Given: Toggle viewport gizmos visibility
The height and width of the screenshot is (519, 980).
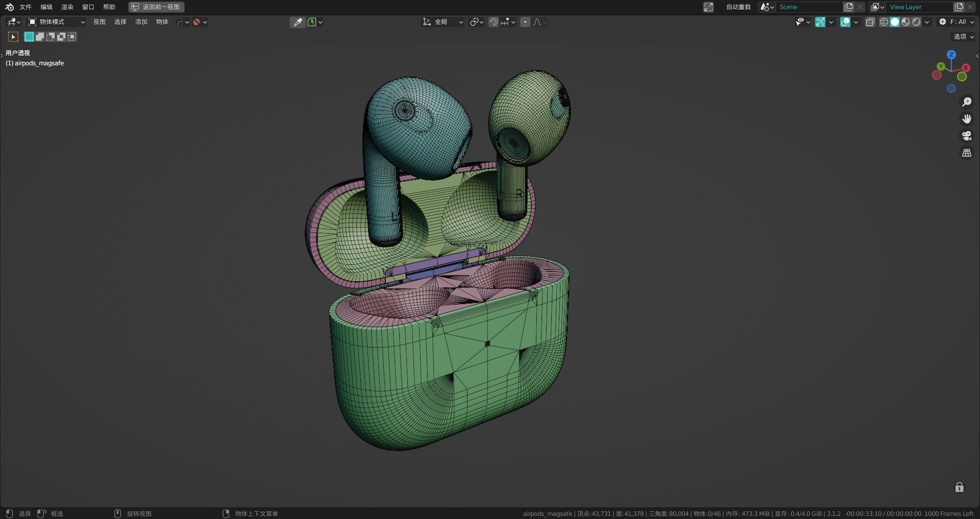Looking at the screenshot, I should point(820,22).
